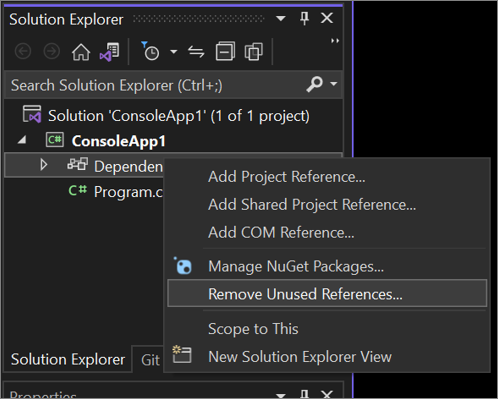Collapse All items in Solution Explorer
This screenshot has width=498, height=399.
(x=225, y=51)
